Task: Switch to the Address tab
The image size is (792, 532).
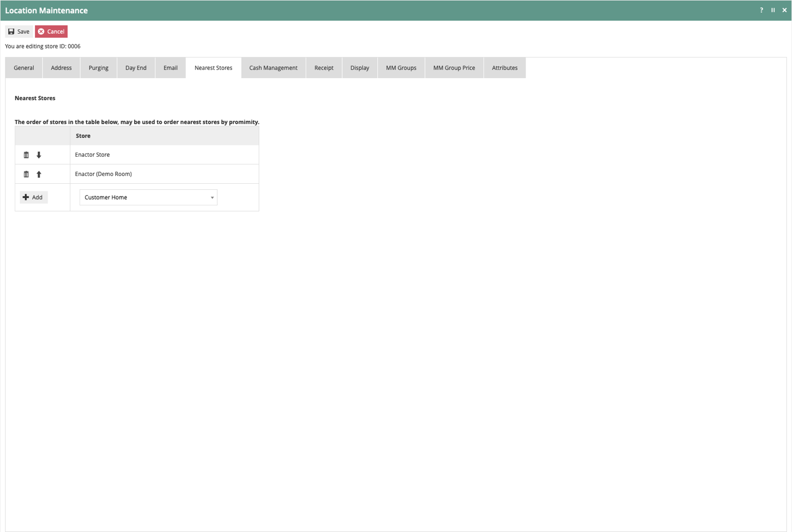Action: (x=61, y=68)
